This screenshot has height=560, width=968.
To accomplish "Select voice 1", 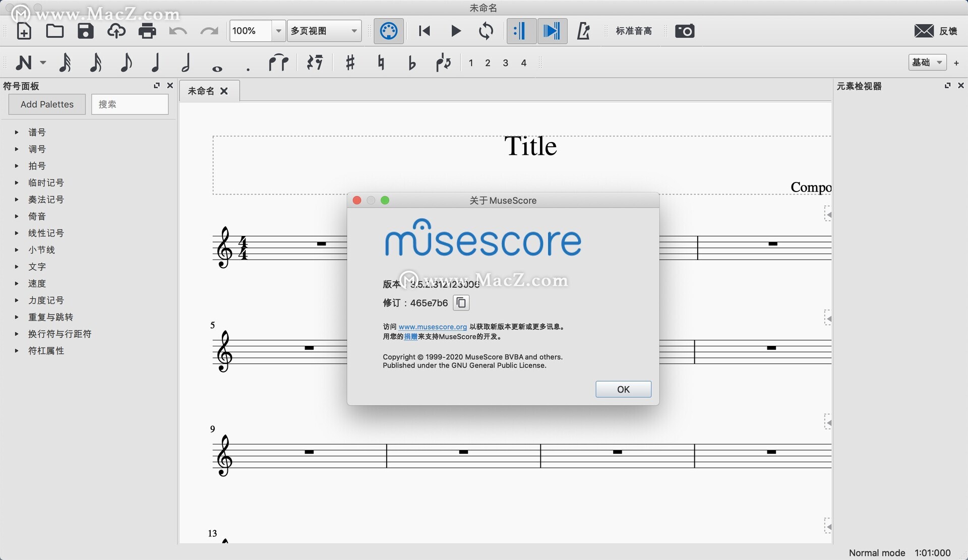I will [471, 63].
